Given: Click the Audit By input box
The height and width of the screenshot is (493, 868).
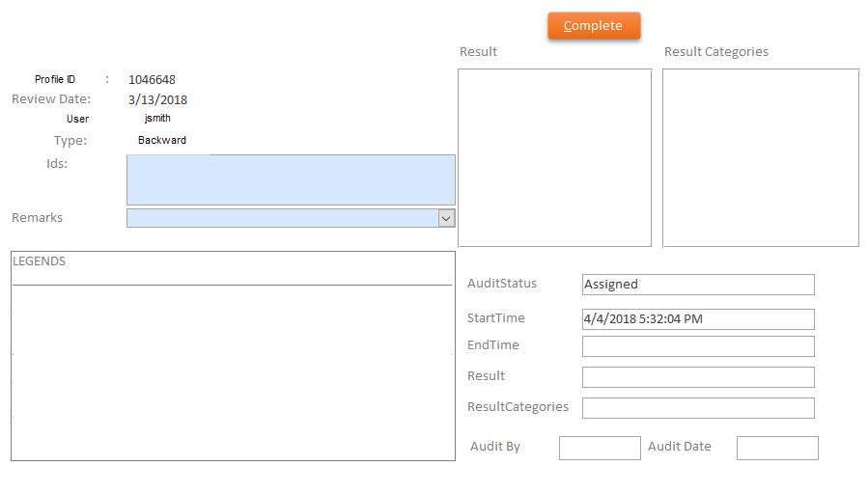Looking at the screenshot, I should [x=600, y=448].
